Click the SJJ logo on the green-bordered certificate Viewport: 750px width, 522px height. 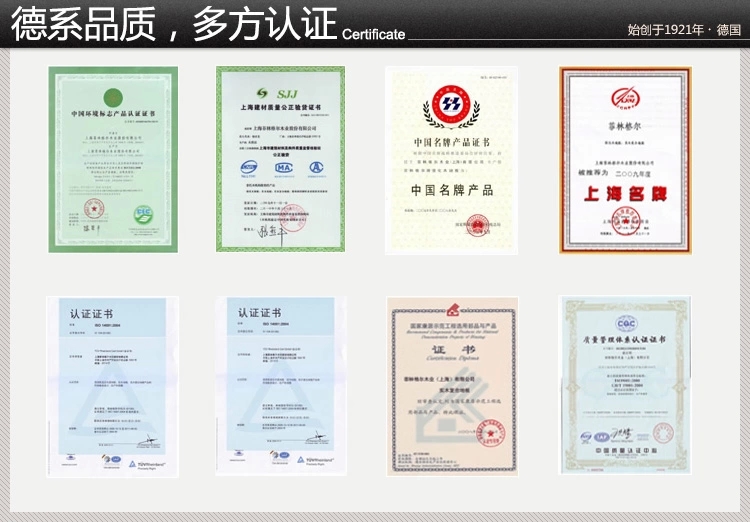pos(281,92)
